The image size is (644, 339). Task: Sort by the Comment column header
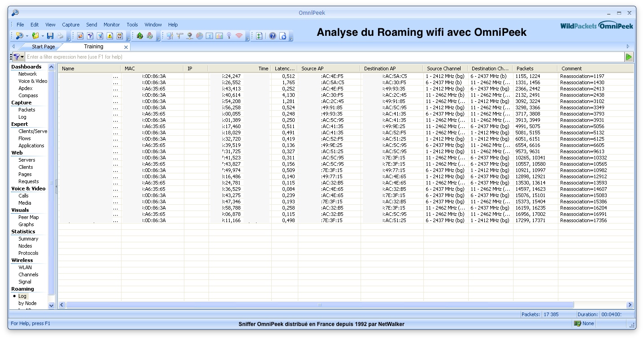[x=596, y=69]
